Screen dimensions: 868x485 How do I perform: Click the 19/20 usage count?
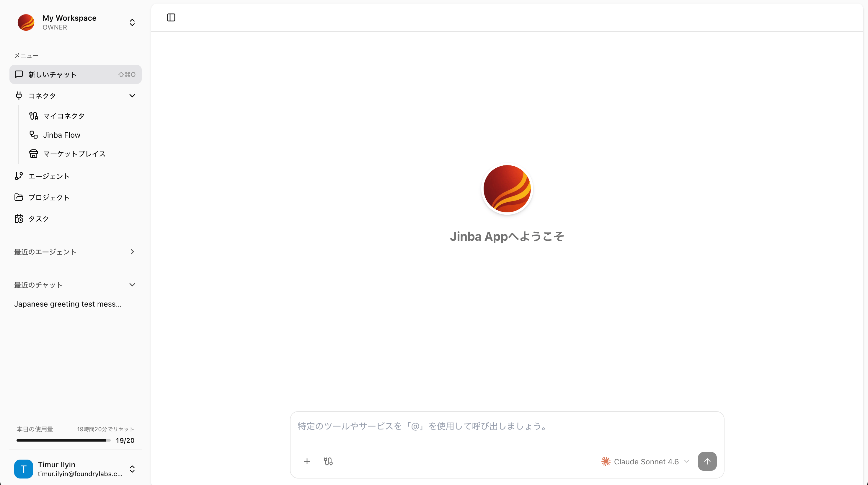125,440
